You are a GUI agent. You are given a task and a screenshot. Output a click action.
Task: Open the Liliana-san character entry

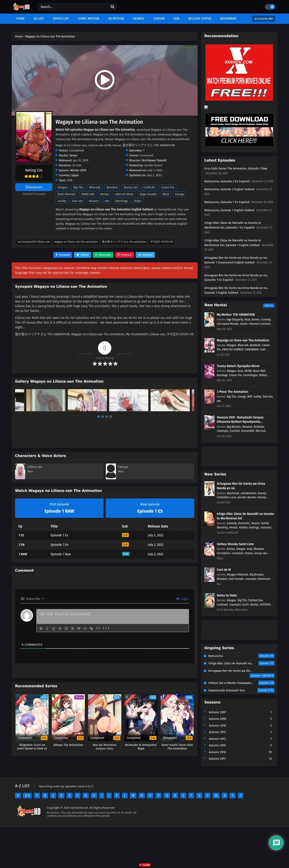59,471
